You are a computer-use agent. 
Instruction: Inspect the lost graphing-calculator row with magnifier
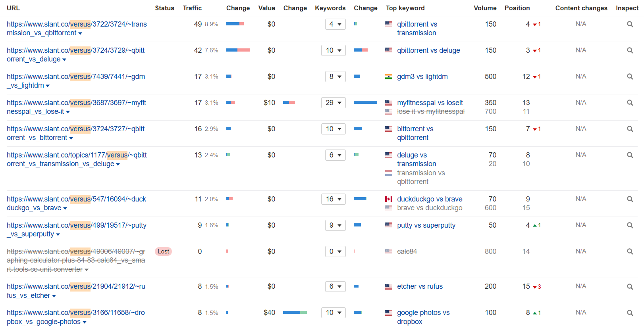(x=630, y=251)
